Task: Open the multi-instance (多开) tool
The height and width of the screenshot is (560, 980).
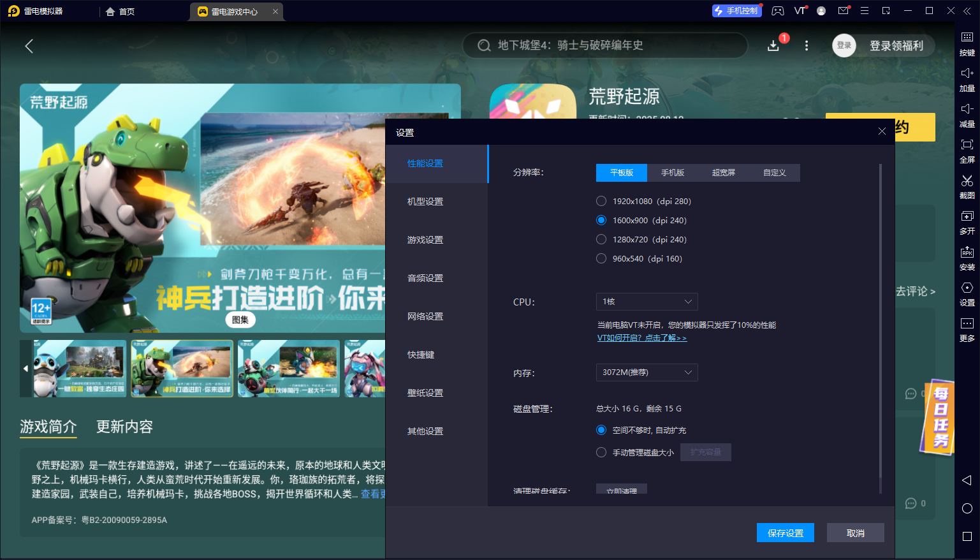Action: pos(967,217)
